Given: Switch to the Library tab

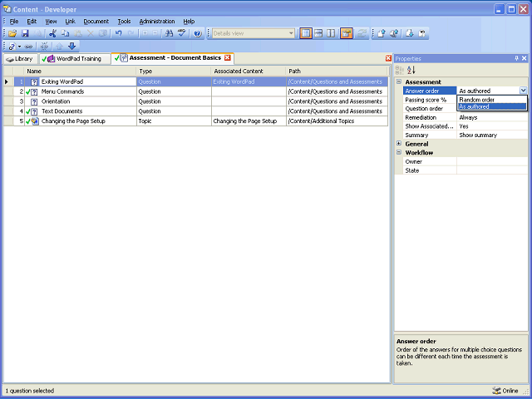Looking at the screenshot, I should pos(19,58).
